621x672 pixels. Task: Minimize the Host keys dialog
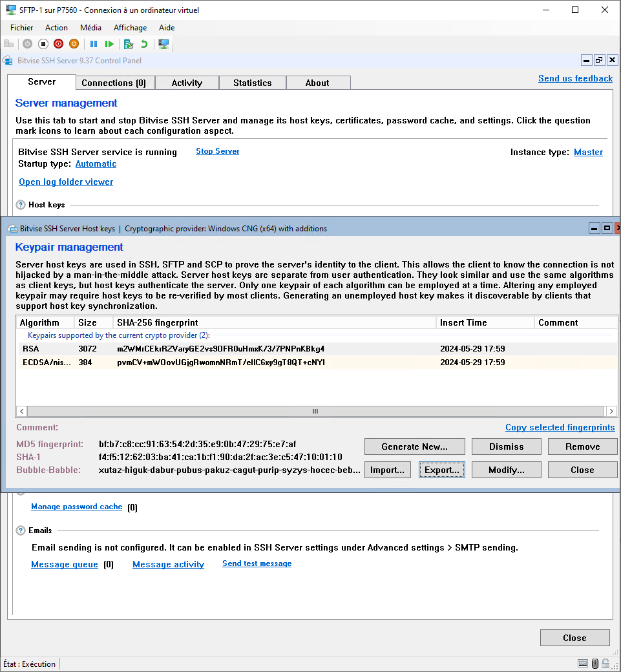(x=594, y=229)
